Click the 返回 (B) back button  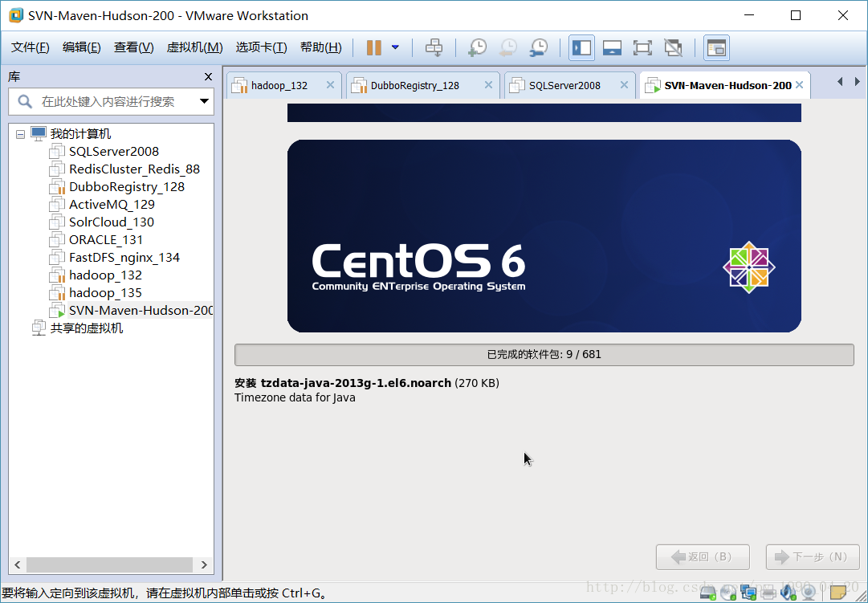703,557
